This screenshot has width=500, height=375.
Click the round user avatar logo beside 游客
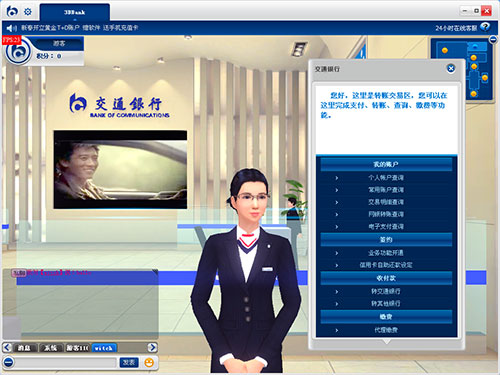point(18,52)
